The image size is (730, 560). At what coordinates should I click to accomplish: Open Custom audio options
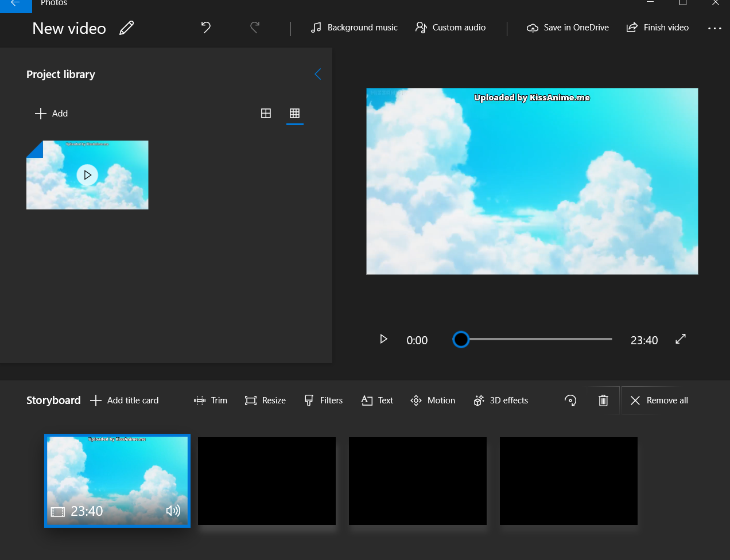coord(450,27)
